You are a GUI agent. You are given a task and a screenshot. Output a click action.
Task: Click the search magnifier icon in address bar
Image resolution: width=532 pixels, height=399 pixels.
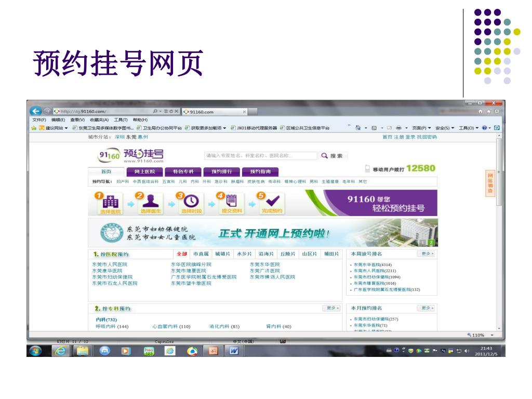tap(155, 111)
